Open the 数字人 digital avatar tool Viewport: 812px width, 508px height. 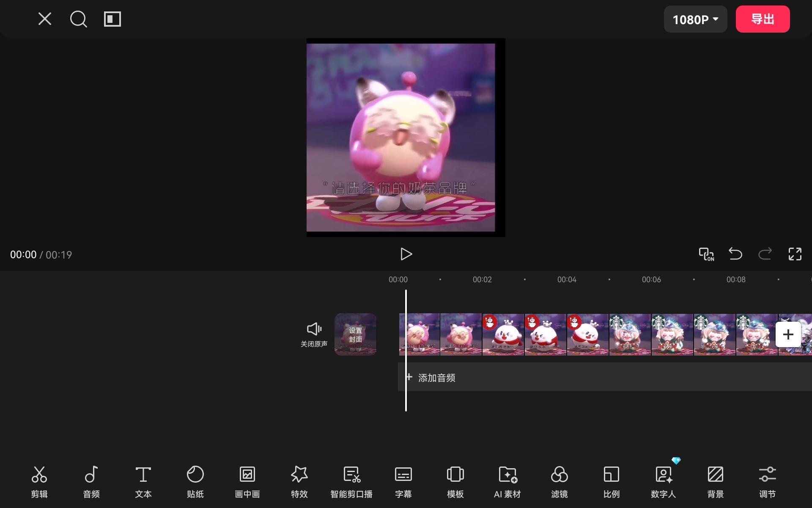click(x=663, y=481)
